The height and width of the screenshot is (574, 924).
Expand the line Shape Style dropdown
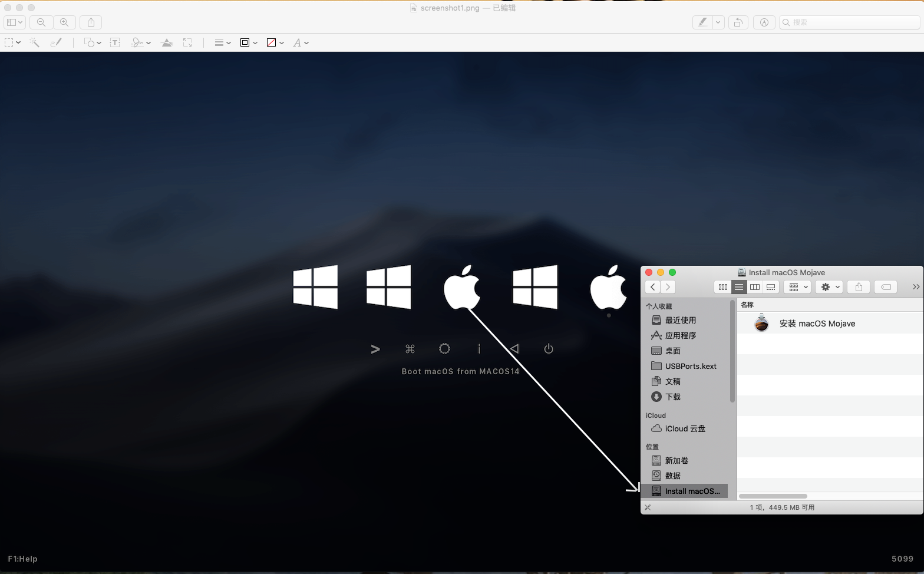[222, 42]
